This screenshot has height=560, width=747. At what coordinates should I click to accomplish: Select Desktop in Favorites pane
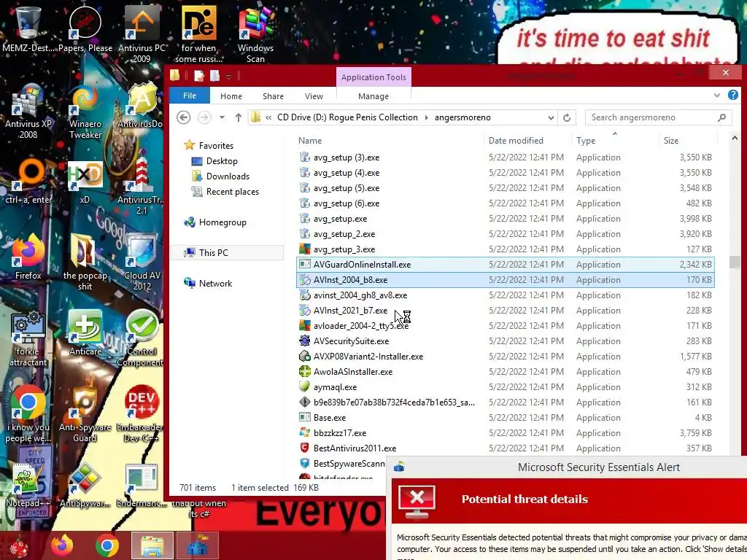pos(222,161)
